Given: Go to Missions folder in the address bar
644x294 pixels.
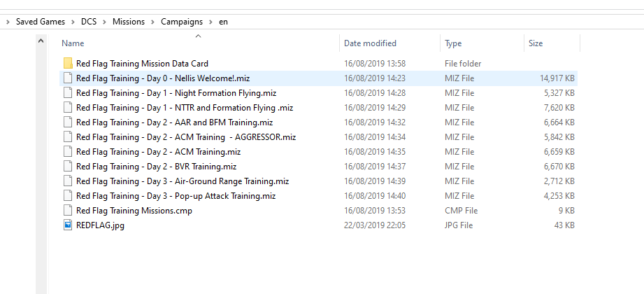Looking at the screenshot, I should pos(129,22).
